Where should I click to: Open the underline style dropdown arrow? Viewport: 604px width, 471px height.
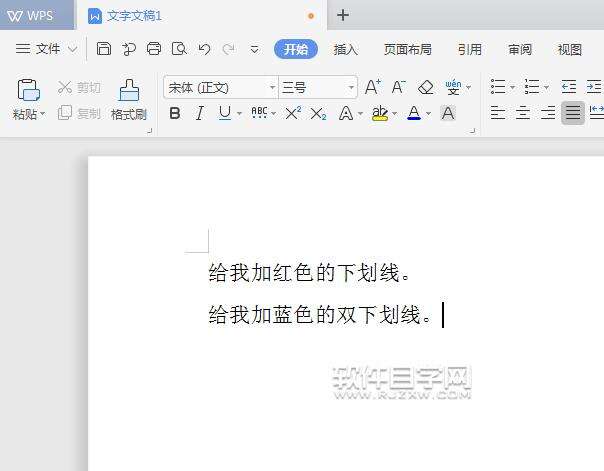pos(239,114)
